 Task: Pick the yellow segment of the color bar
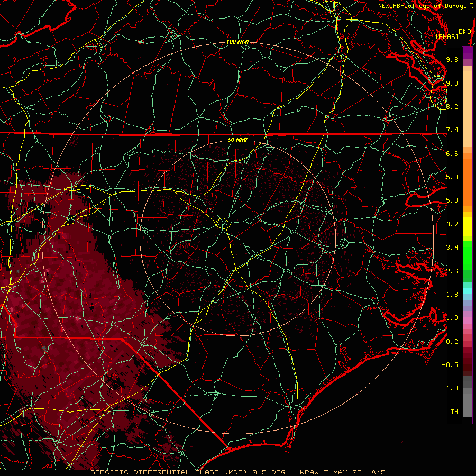[467, 226]
